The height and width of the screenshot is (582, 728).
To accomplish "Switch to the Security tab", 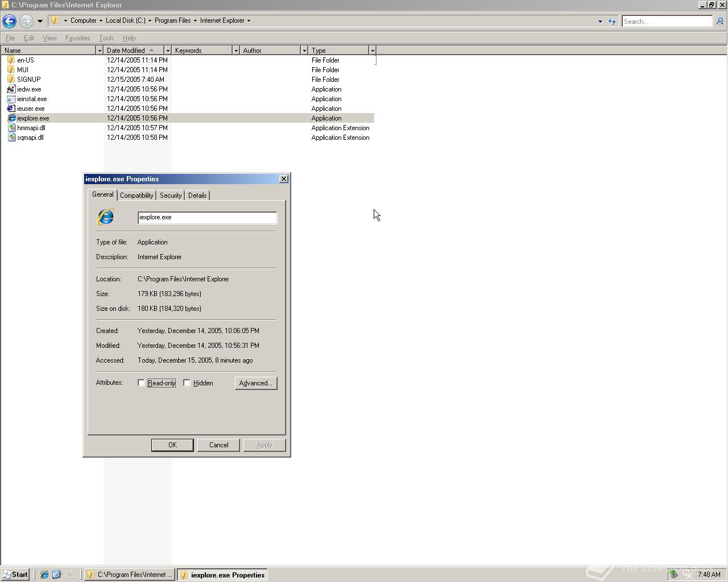I will 171,196.
